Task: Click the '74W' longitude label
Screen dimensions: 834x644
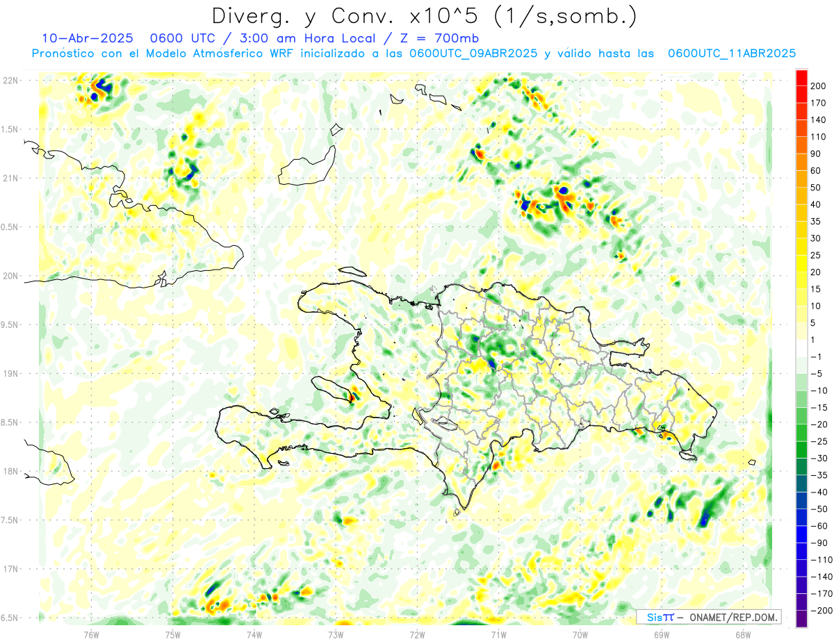Action: [x=254, y=634]
